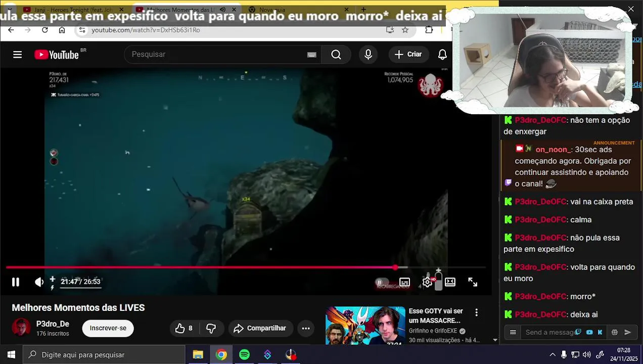
Task: Install app icon in address bar
Action: [x=390, y=30]
